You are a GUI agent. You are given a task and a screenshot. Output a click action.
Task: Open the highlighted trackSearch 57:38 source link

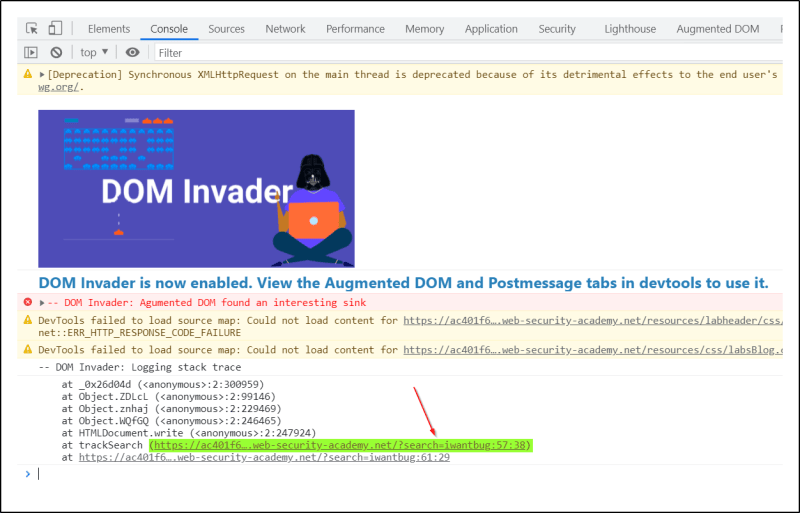coord(340,445)
